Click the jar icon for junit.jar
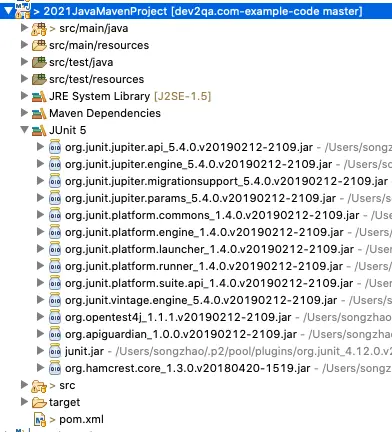 pyautogui.click(x=55, y=351)
